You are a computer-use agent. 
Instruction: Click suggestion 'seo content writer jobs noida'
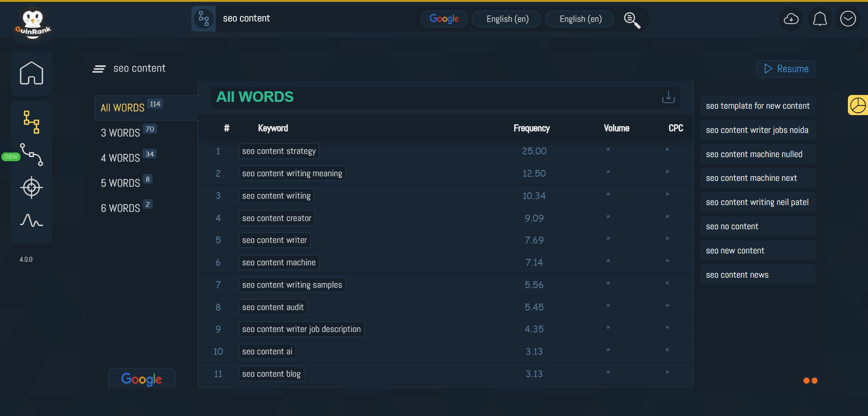pyautogui.click(x=758, y=130)
